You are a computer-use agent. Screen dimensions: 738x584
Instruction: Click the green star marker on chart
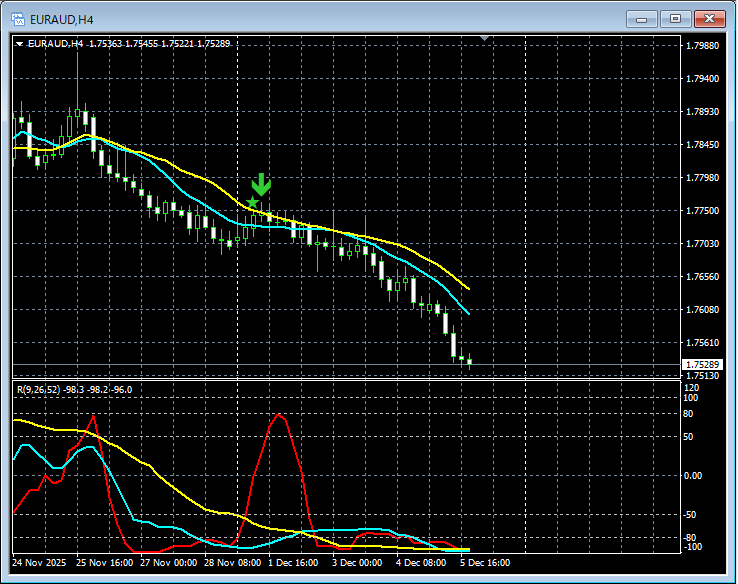(252, 203)
